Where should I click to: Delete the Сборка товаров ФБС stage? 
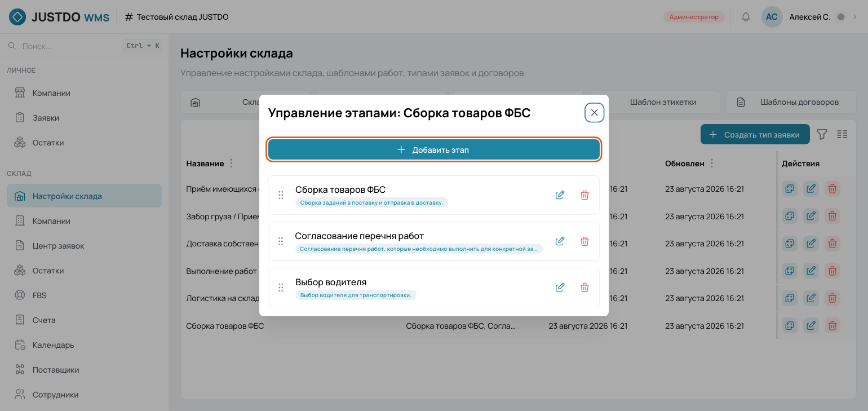(584, 195)
